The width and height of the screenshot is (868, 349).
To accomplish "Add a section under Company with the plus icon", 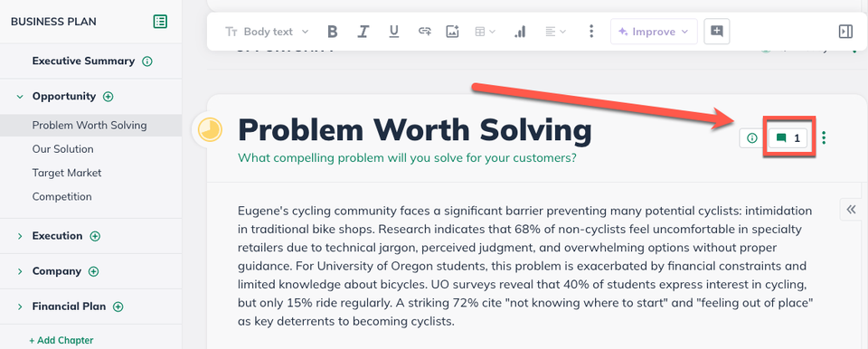I will coord(93,271).
